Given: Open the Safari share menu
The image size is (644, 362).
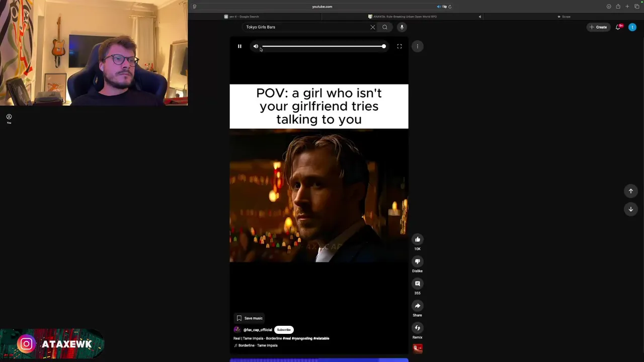Looking at the screenshot, I should pyautogui.click(x=618, y=7).
